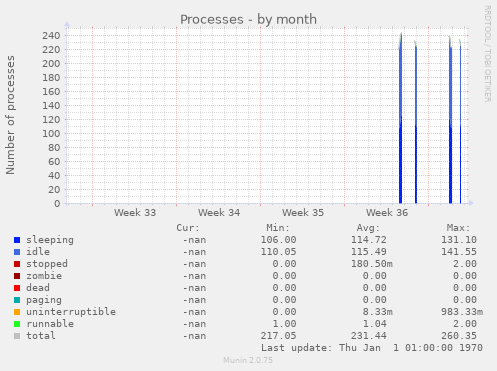
Task: Click the 'Avg:' column header
Action: [368, 228]
